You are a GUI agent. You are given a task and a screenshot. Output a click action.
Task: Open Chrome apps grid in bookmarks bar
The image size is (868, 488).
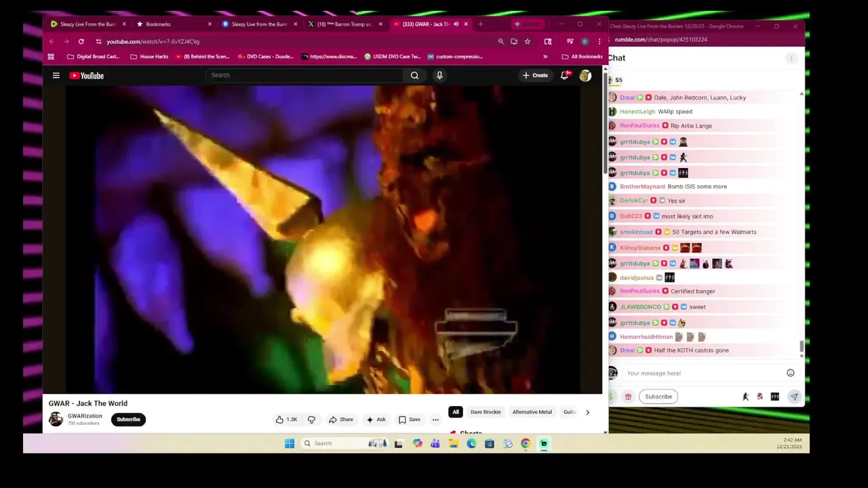(51, 56)
